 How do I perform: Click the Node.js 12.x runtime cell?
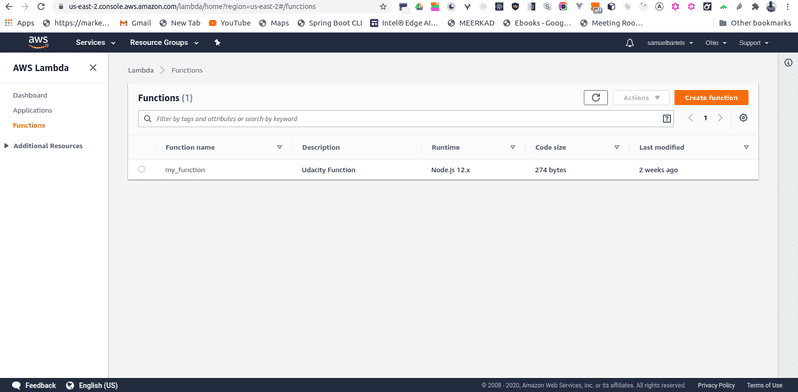pos(451,170)
